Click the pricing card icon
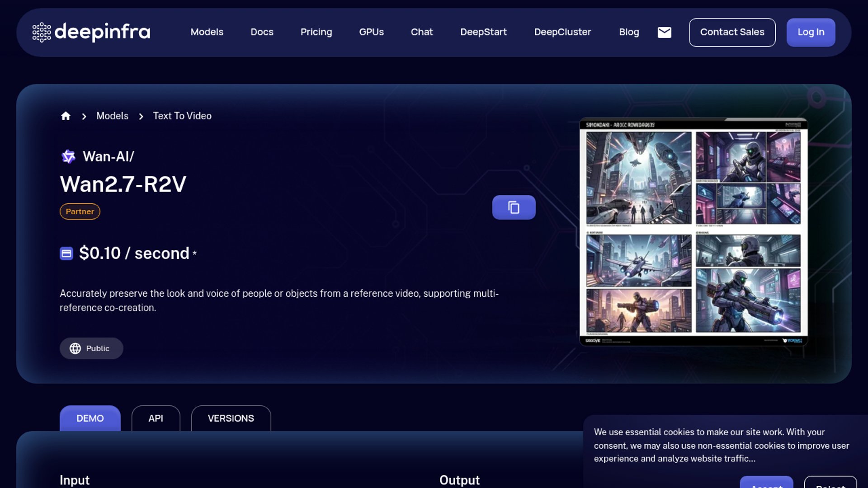 pos(66,253)
